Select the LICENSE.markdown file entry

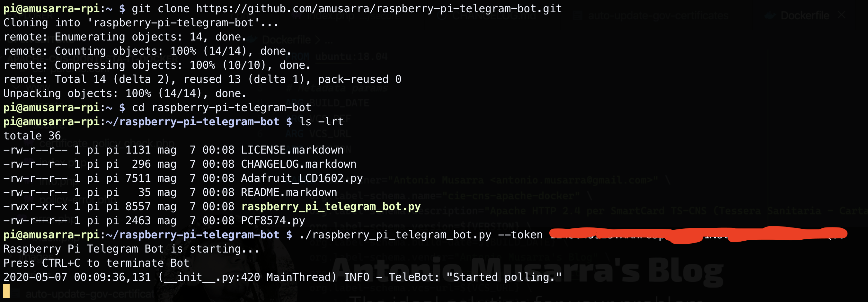point(292,150)
